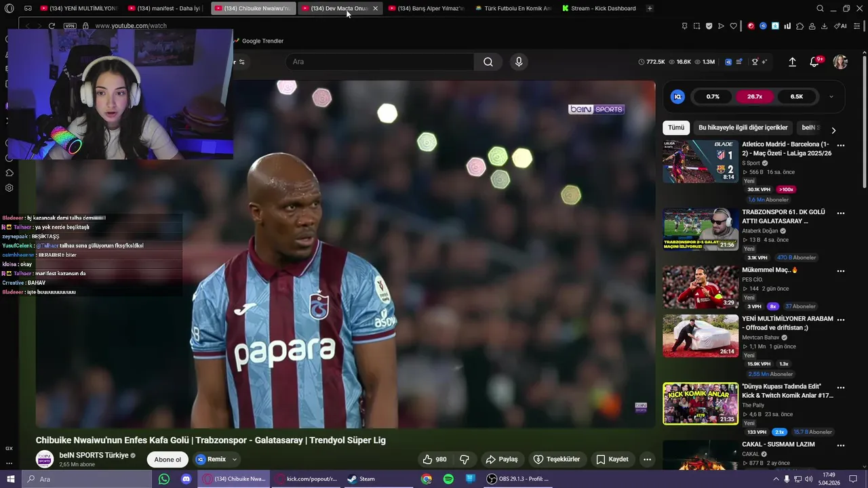Open the browser downloads arrow icon
The image size is (868, 488).
pyautogui.click(x=824, y=26)
